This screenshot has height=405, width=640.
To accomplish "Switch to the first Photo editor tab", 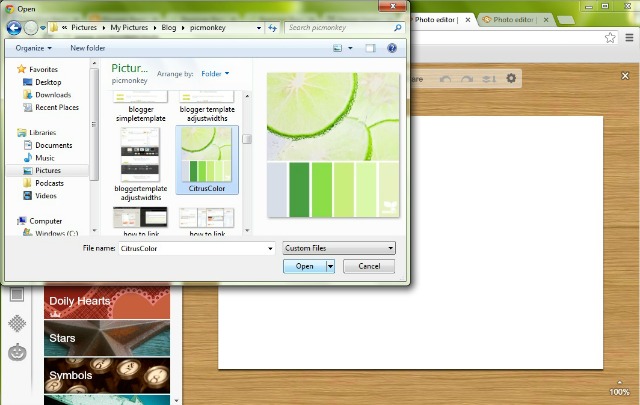I will pyautogui.click(x=436, y=20).
